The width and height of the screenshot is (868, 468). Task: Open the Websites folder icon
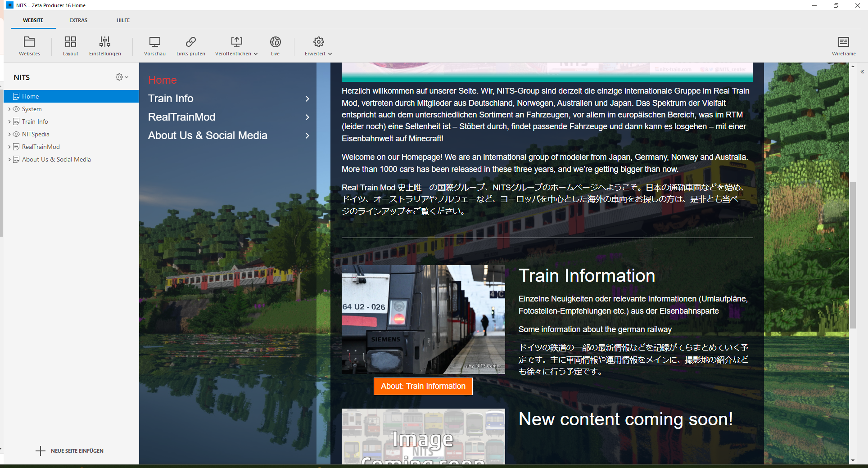29,42
